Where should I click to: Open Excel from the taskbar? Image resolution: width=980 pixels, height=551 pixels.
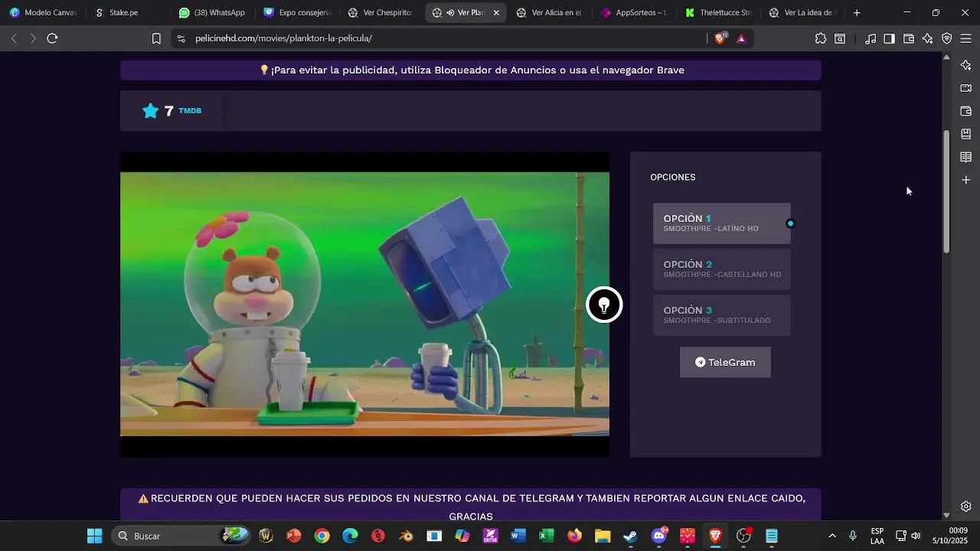pyautogui.click(x=546, y=536)
